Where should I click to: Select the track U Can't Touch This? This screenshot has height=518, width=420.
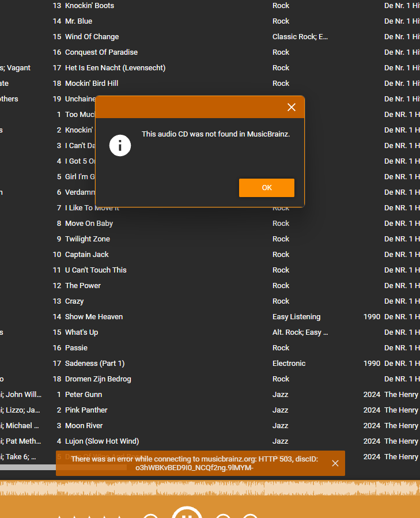tap(96, 270)
